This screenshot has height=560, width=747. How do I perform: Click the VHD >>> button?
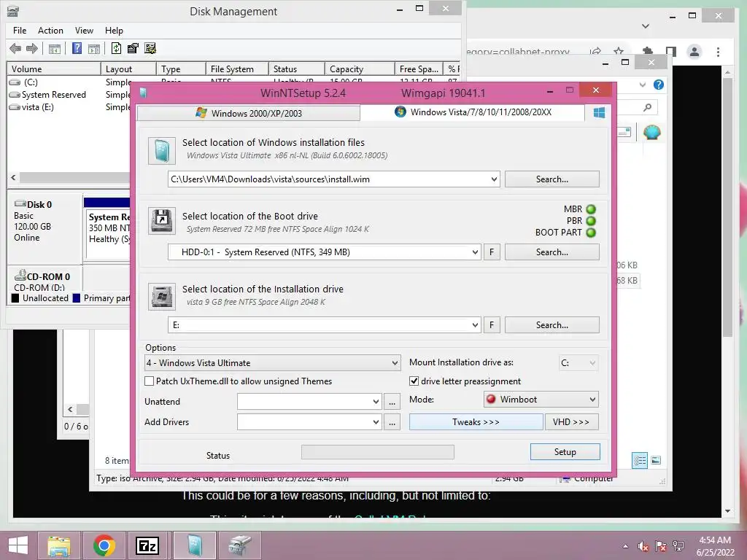click(570, 422)
